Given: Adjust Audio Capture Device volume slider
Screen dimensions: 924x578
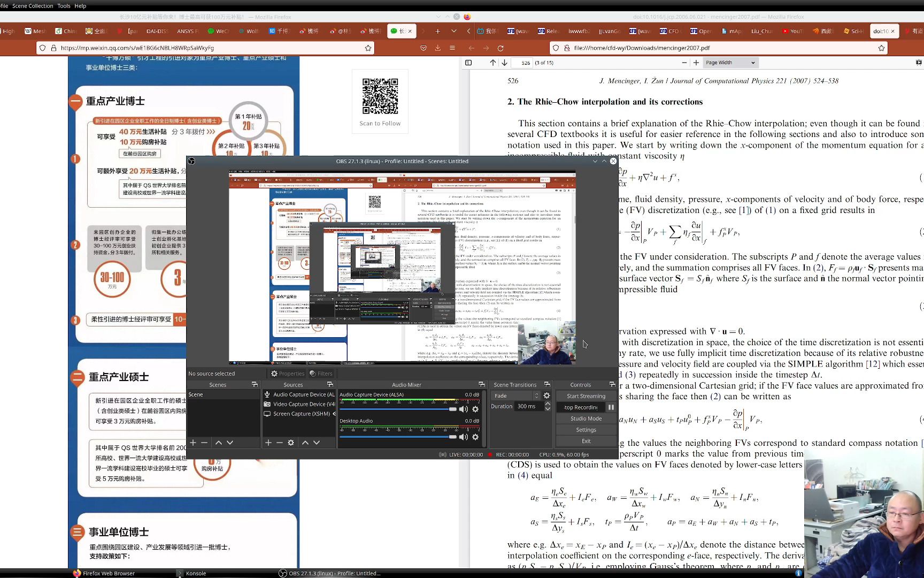Looking at the screenshot, I should pos(398,409).
